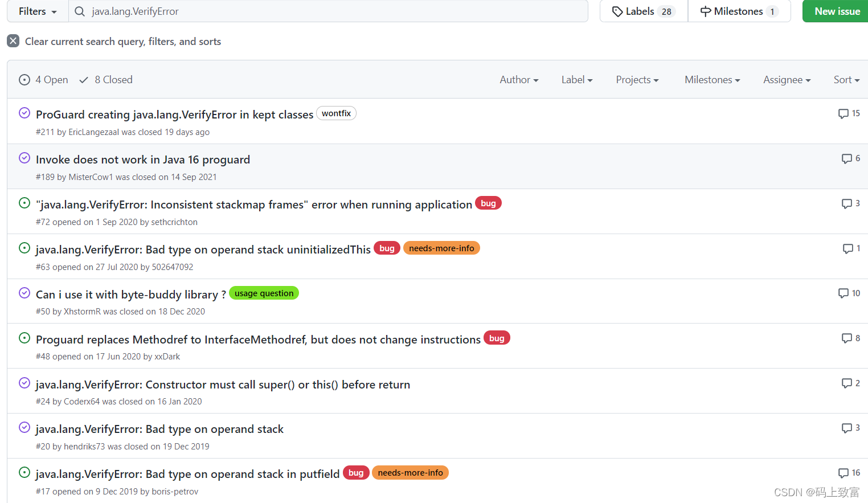Click the closed status icon of issue #50
This screenshot has width=868, height=503.
click(x=24, y=293)
